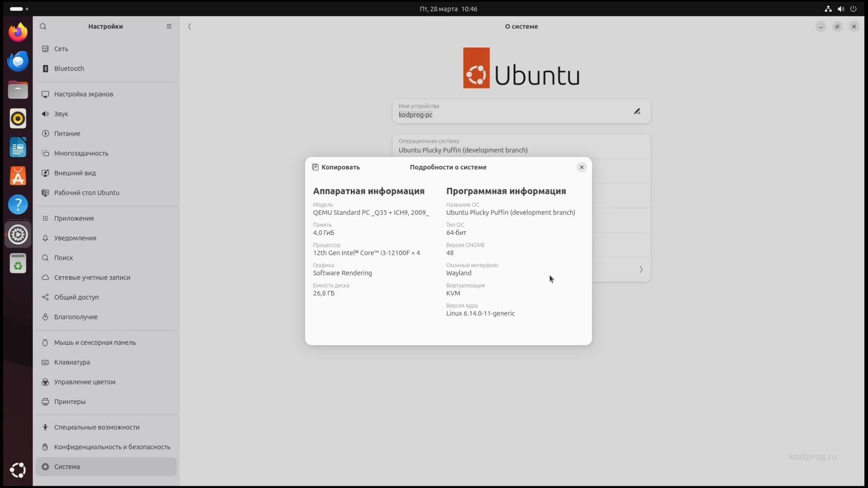
Task: Select Поиск search settings
Action: [x=106, y=258]
